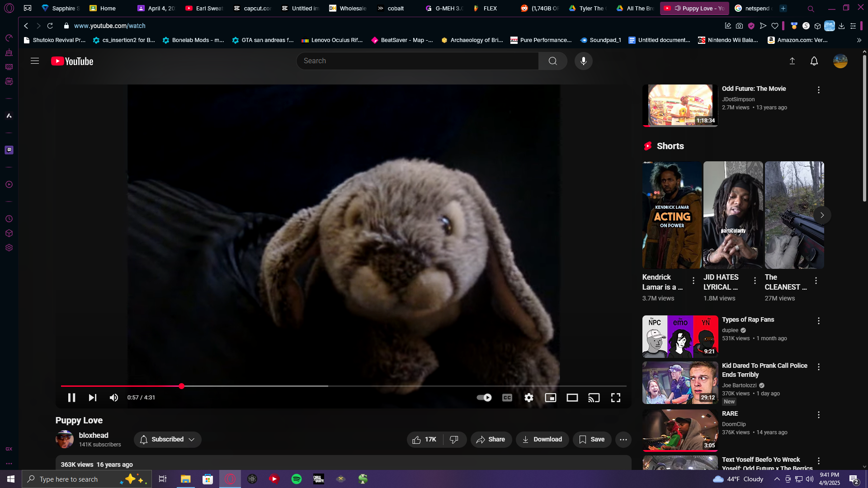Seek using the red video progress bar

pos(344,386)
